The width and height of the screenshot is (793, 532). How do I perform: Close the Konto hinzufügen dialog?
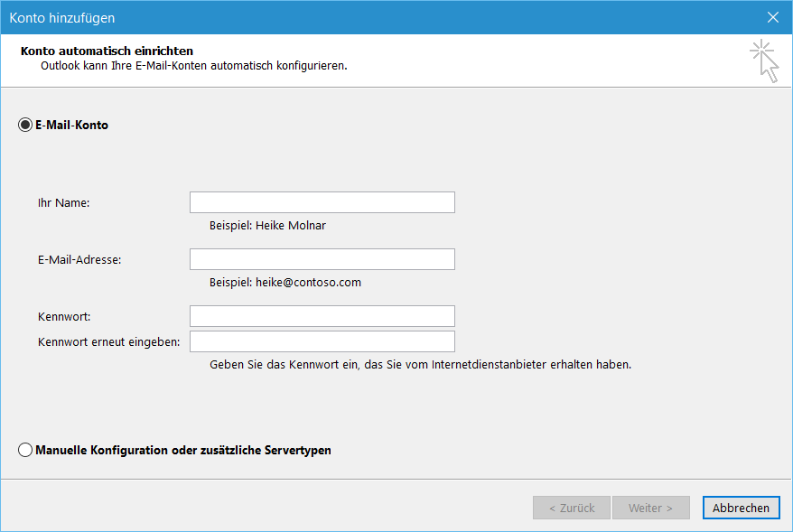tap(773, 18)
